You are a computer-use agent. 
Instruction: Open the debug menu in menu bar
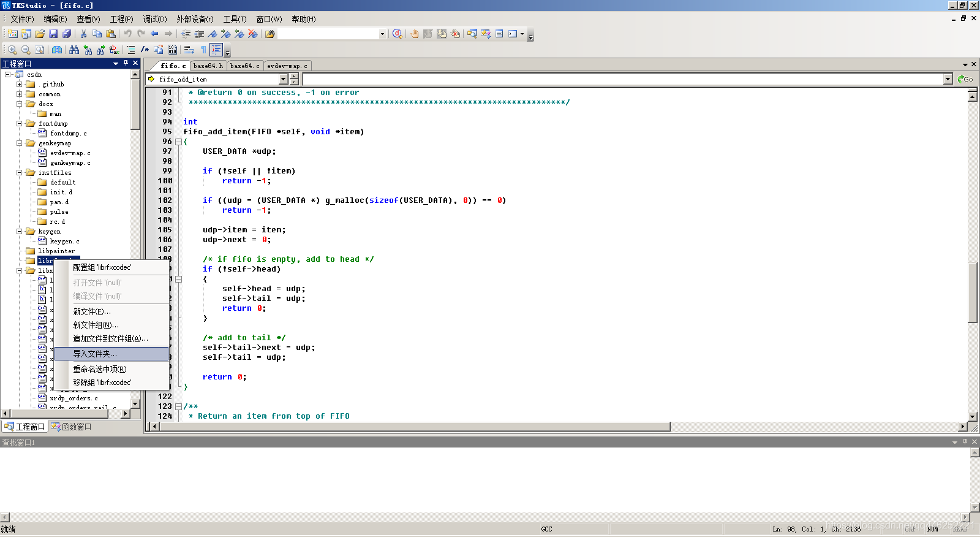pos(154,19)
